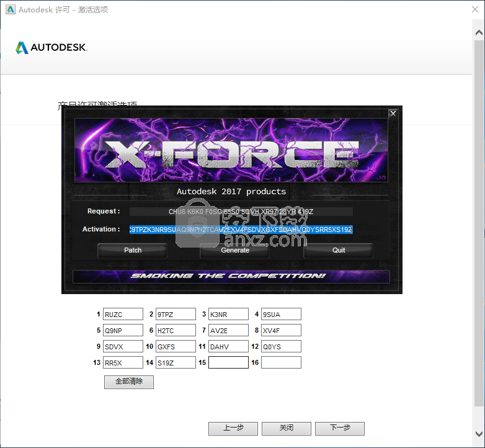Click code box 5 containing Q9NP
The image size is (485, 448).
coord(123,330)
